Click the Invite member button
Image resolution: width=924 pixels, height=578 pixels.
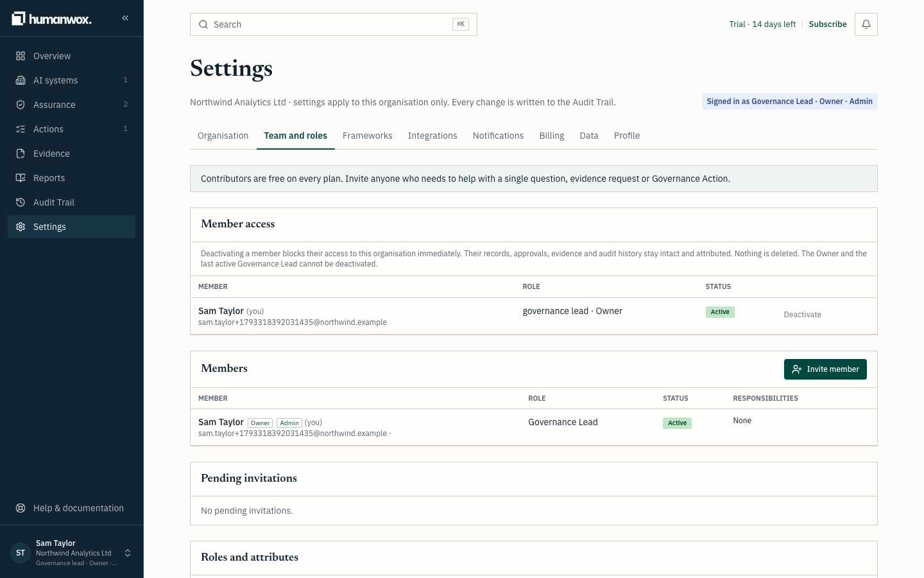[x=825, y=369]
